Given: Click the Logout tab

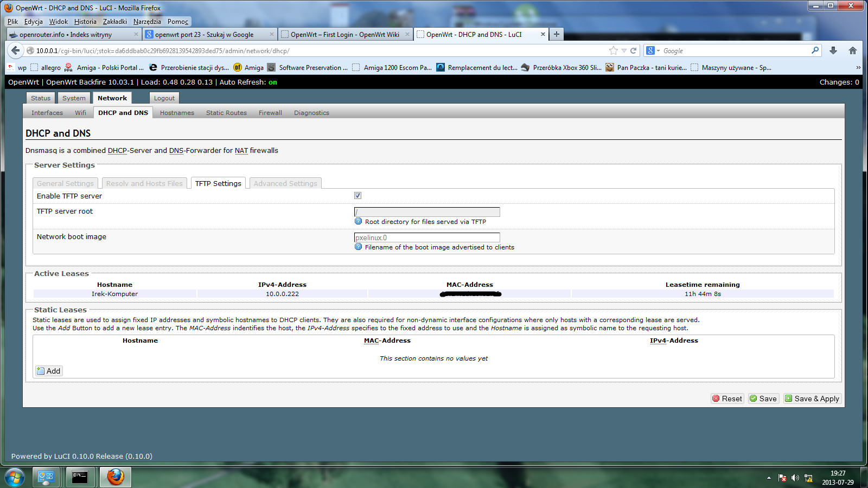Looking at the screenshot, I should pyautogui.click(x=164, y=98).
